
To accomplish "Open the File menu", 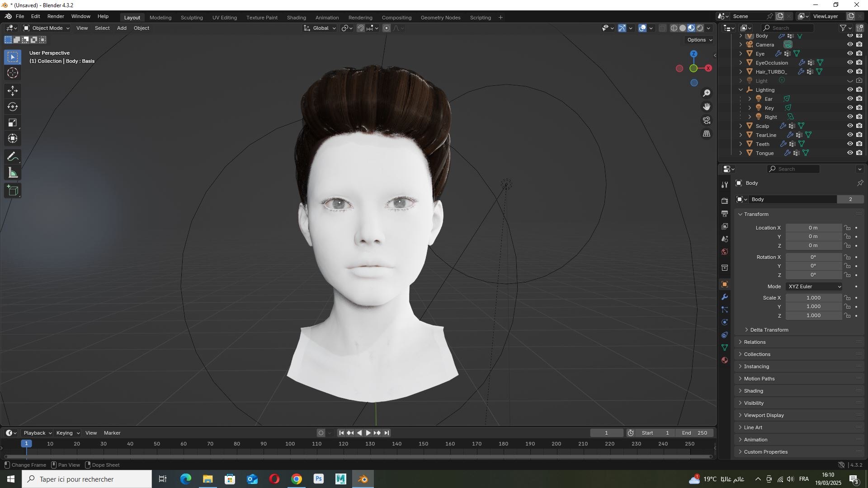I will [20, 16].
